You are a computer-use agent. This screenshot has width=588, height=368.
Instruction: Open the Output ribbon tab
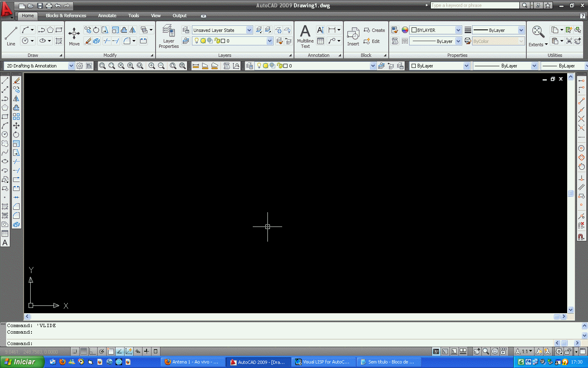[x=179, y=16]
